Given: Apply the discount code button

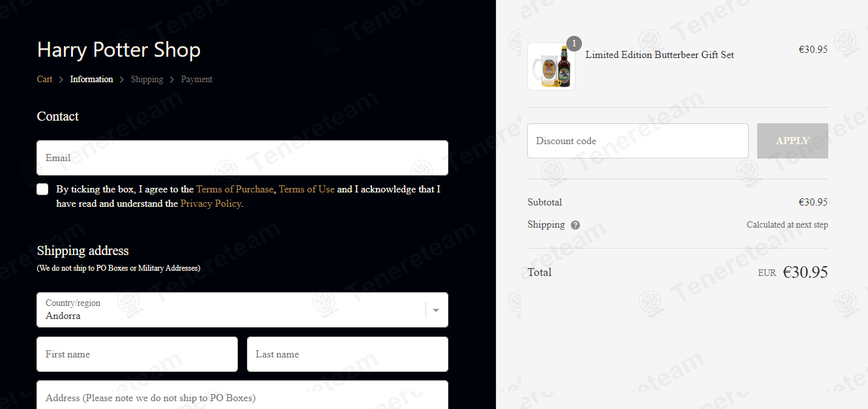Looking at the screenshot, I should tap(792, 141).
